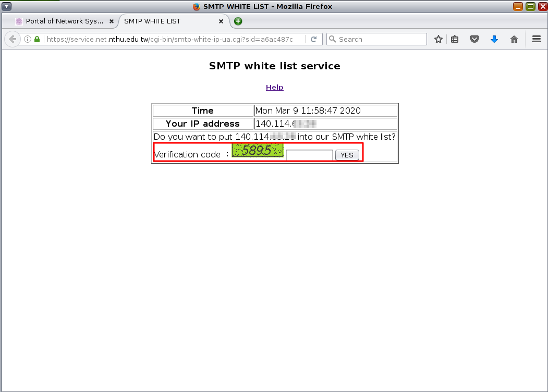Click the green padlock security icon
This screenshot has width=548, height=392.
37,39
